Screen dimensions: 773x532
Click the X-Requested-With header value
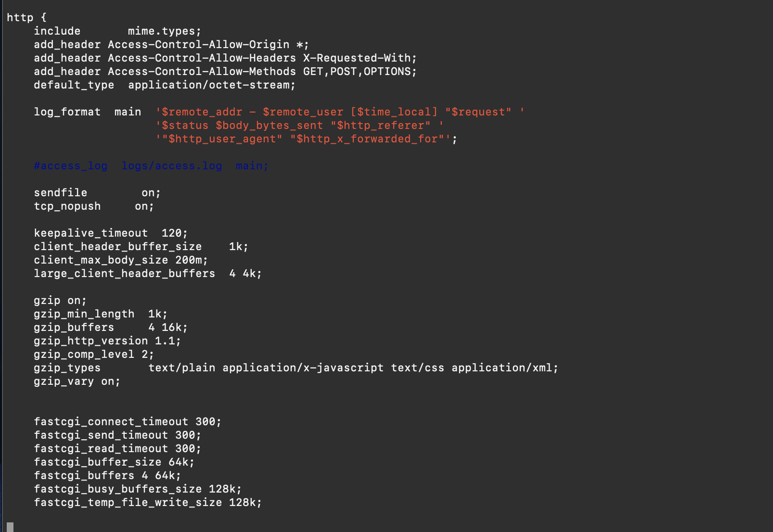360,58
